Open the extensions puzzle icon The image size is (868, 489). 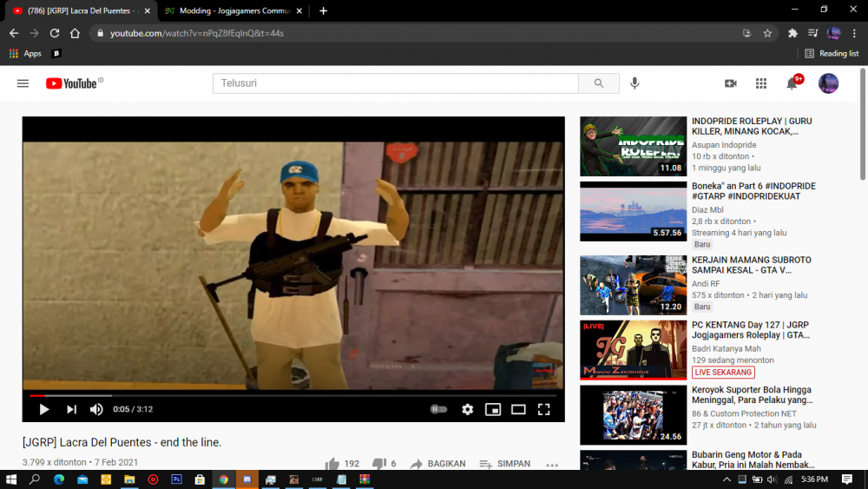[x=792, y=33]
